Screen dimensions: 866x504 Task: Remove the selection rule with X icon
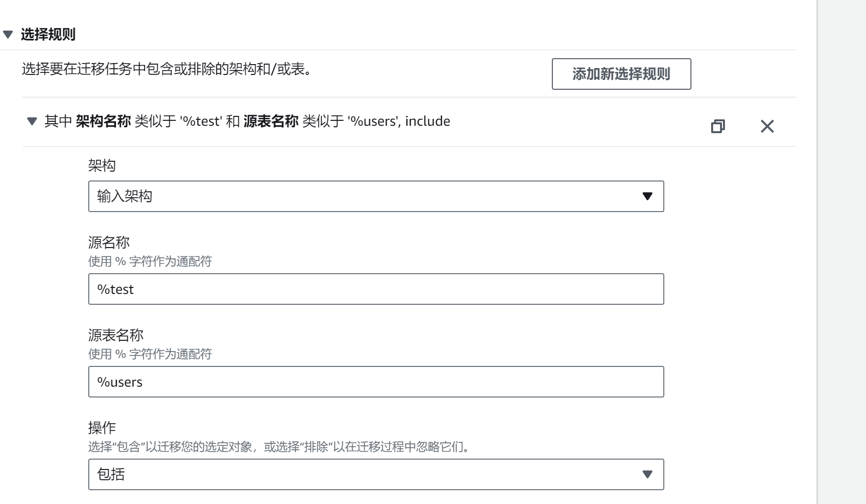[767, 126]
